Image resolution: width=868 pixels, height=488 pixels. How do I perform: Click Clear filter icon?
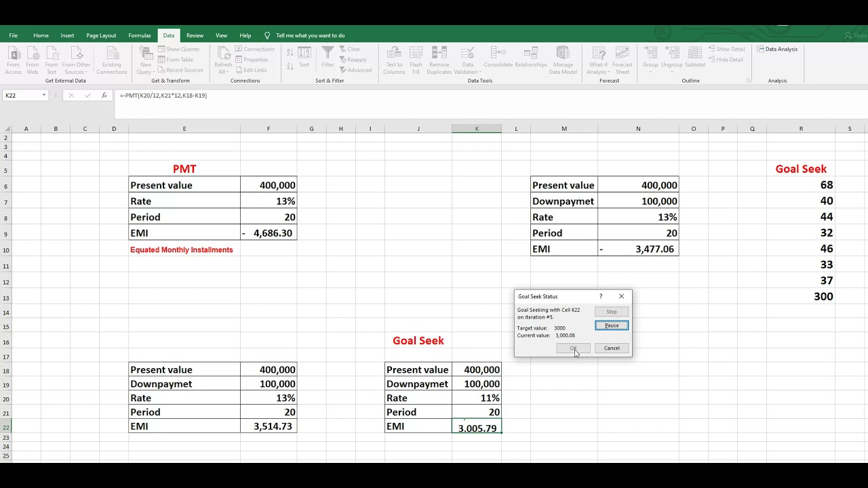point(350,49)
